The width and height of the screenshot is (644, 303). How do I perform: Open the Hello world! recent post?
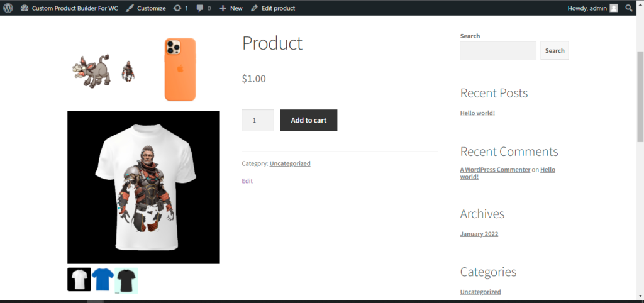click(x=477, y=113)
